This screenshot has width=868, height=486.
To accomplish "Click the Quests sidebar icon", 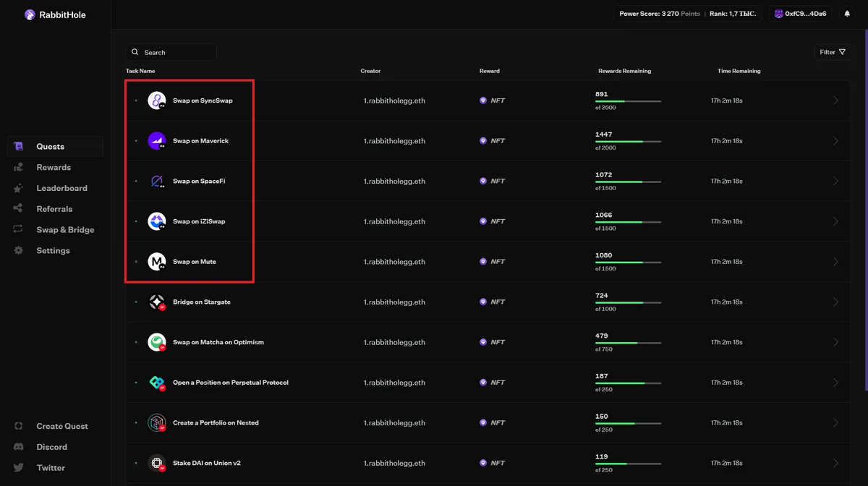I will pos(19,146).
